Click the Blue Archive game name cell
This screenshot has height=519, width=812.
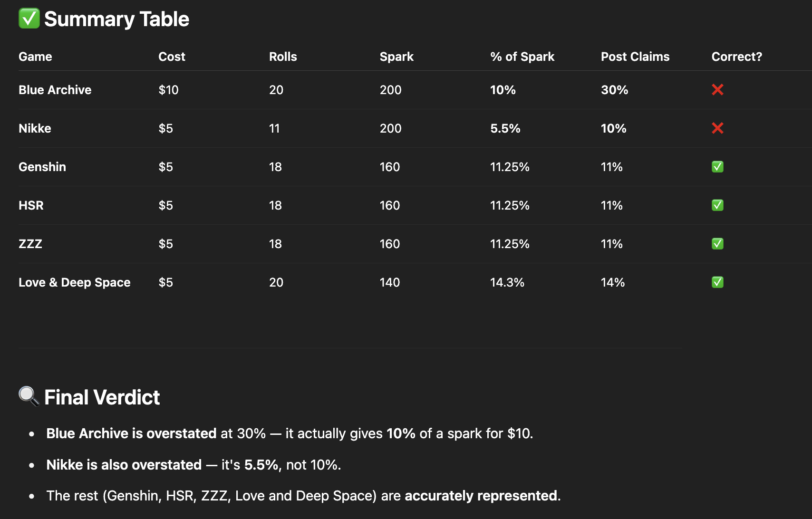point(55,90)
